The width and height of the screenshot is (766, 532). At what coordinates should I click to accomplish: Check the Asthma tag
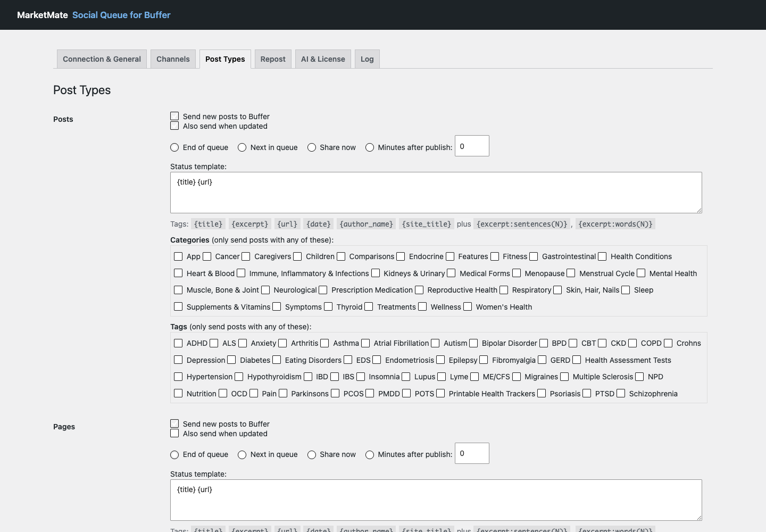pos(324,343)
